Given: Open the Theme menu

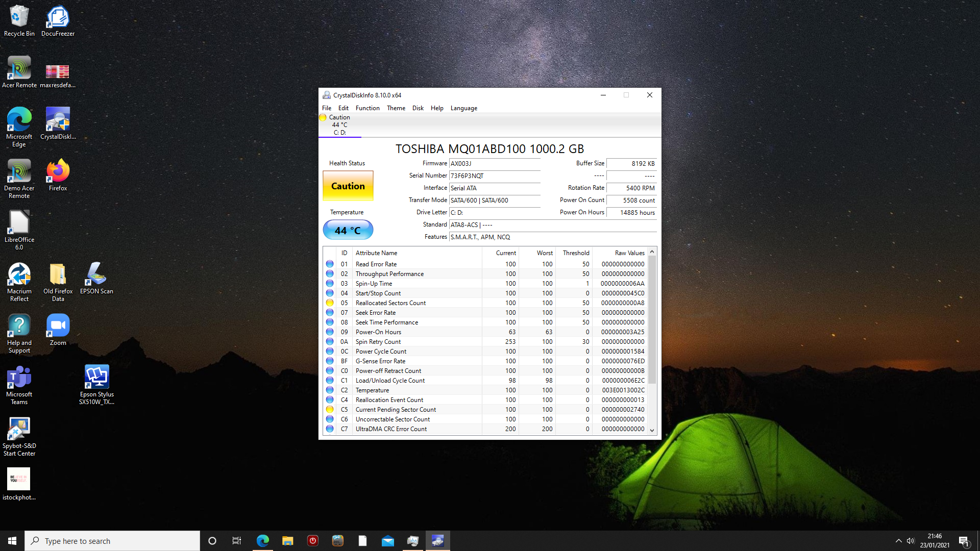Looking at the screenshot, I should click(x=396, y=108).
